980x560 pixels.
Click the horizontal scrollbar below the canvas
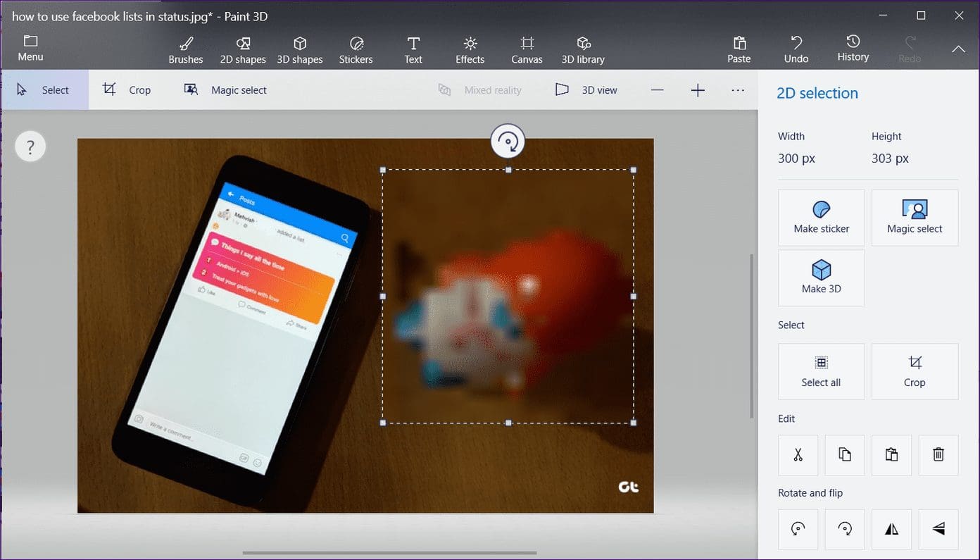coord(389,553)
